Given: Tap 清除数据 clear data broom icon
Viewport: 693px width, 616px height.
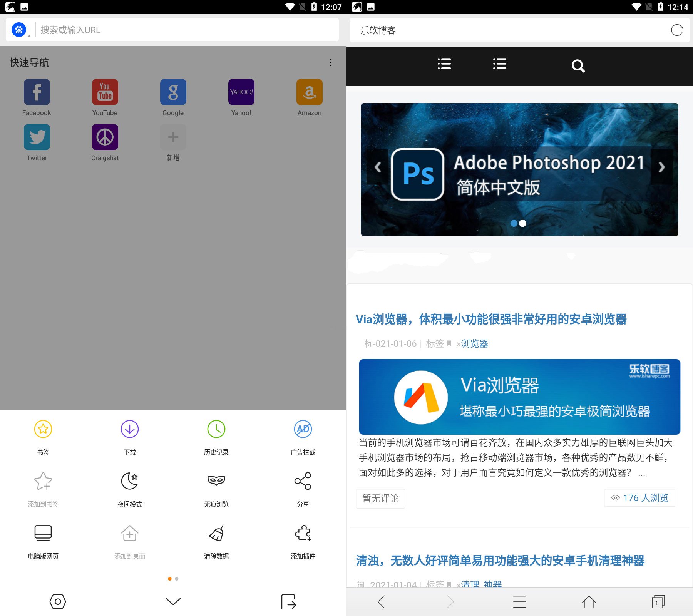Looking at the screenshot, I should point(216,534).
